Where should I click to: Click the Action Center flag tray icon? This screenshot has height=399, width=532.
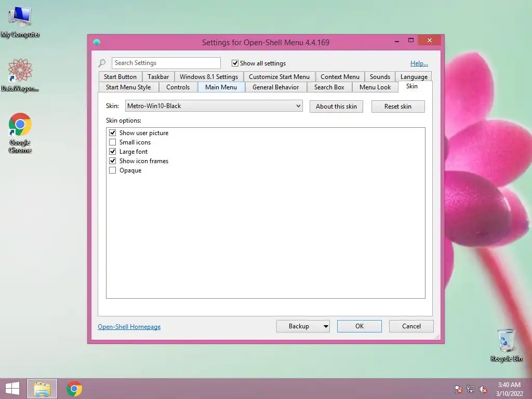458,389
